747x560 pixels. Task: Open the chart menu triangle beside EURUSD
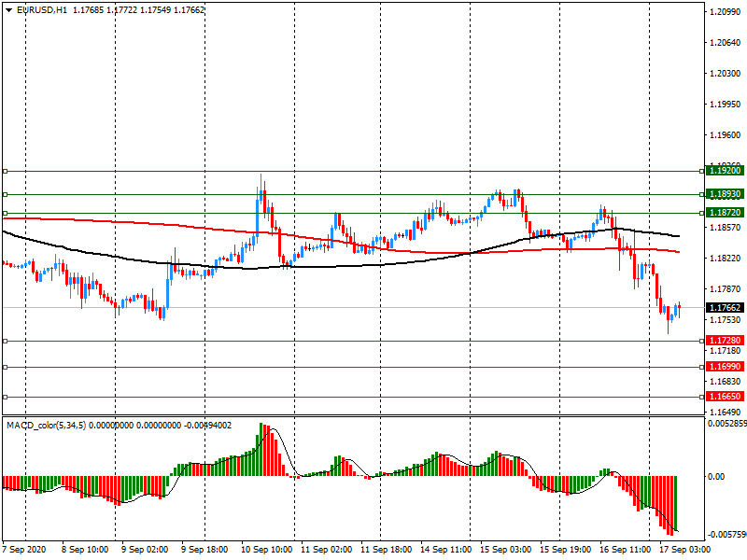click(8, 10)
